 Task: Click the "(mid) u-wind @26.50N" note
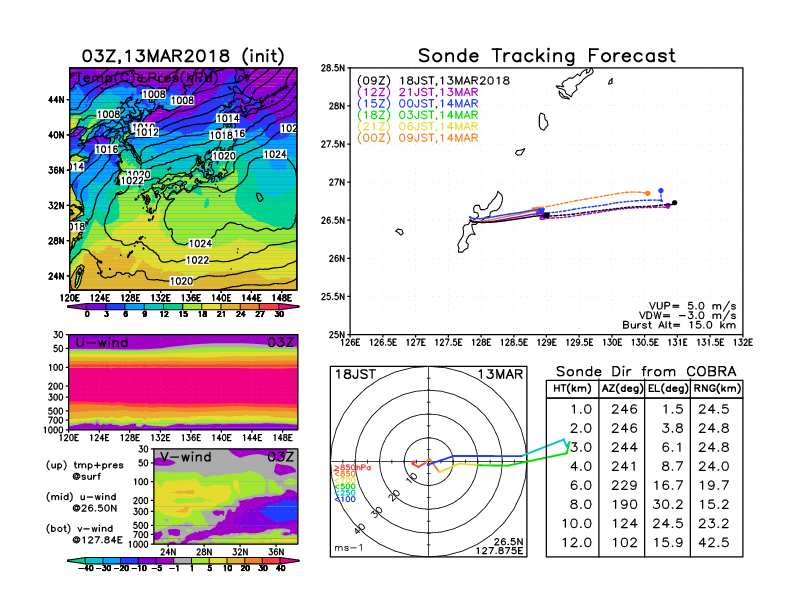pyautogui.click(x=82, y=502)
